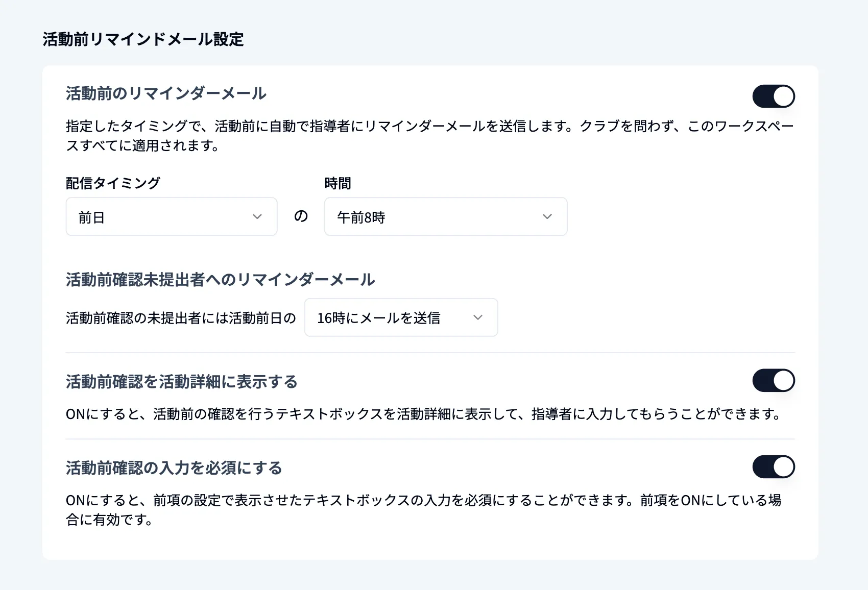Turn off 活動前確認を活動詳細に表示する
Screen dimensions: 868x590
pos(774,380)
